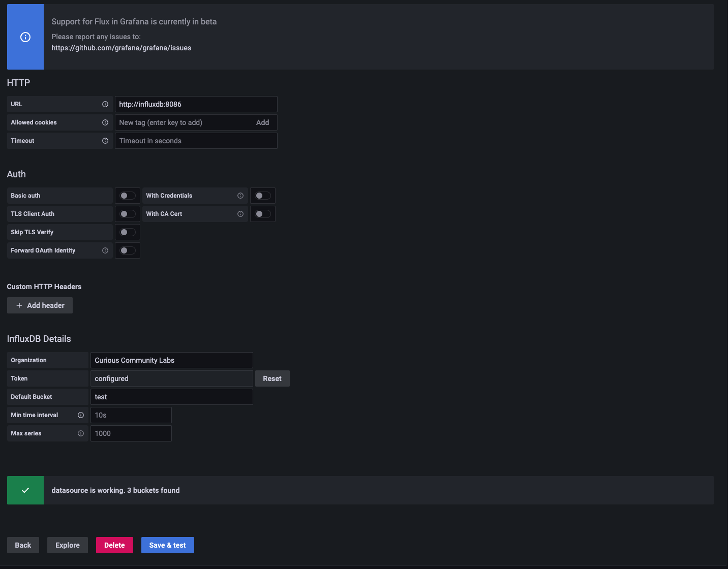
Task: Click the Timeout field info icon
Action: tap(105, 141)
